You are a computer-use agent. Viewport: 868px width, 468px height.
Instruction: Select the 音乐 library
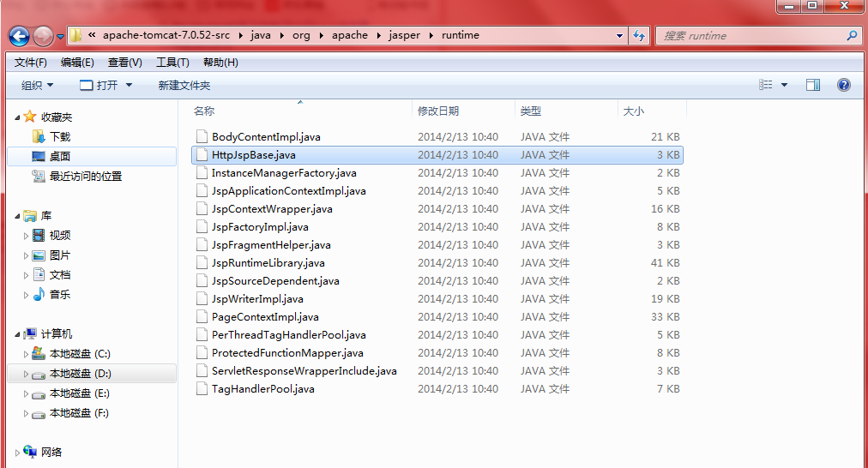[x=60, y=294]
